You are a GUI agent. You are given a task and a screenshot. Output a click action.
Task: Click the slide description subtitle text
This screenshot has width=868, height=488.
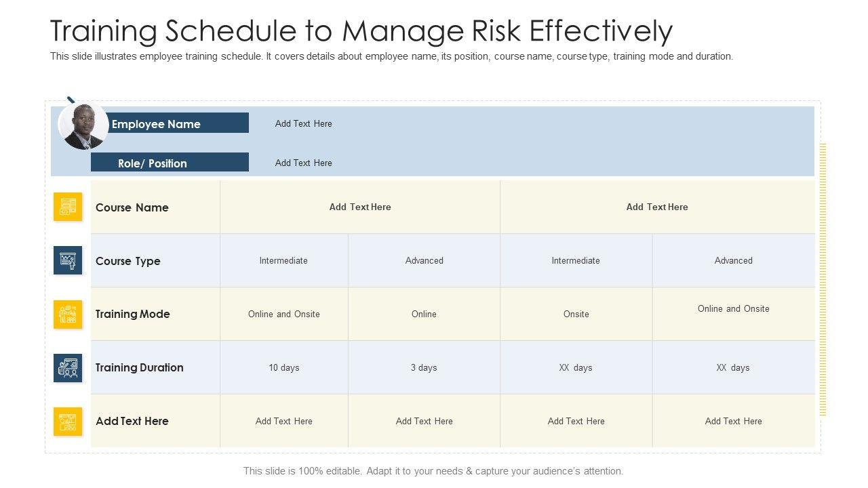[391, 56]
